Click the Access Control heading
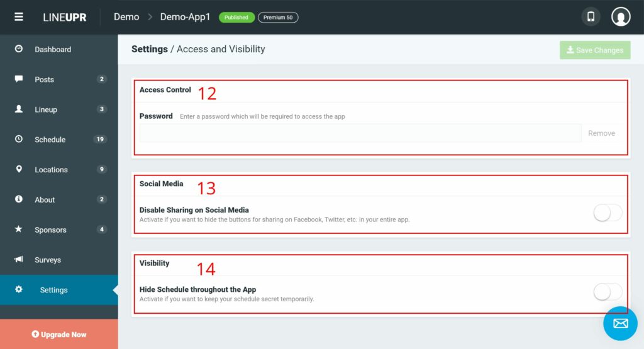 (165, 89)
